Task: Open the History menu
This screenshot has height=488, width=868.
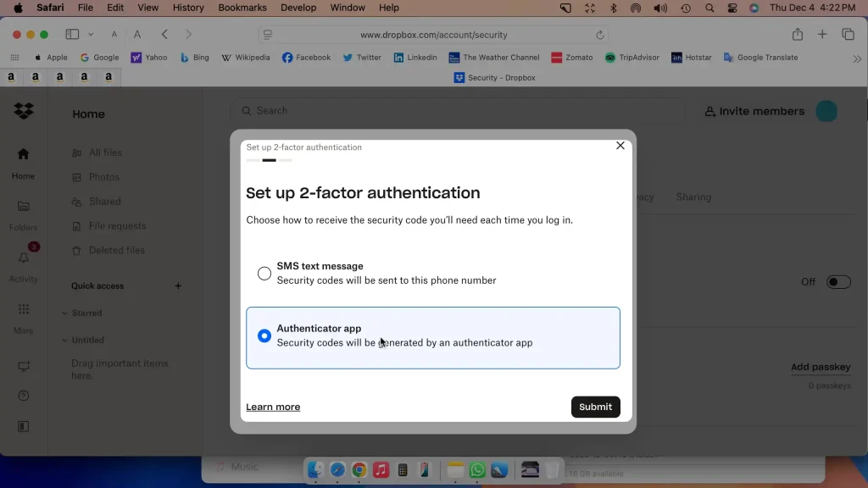Action: 188,8
